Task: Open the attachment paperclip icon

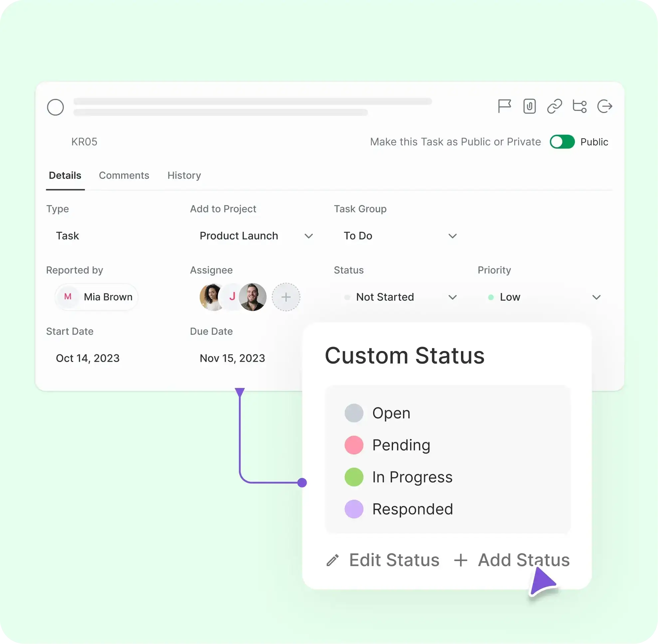Action: (530, 106)
